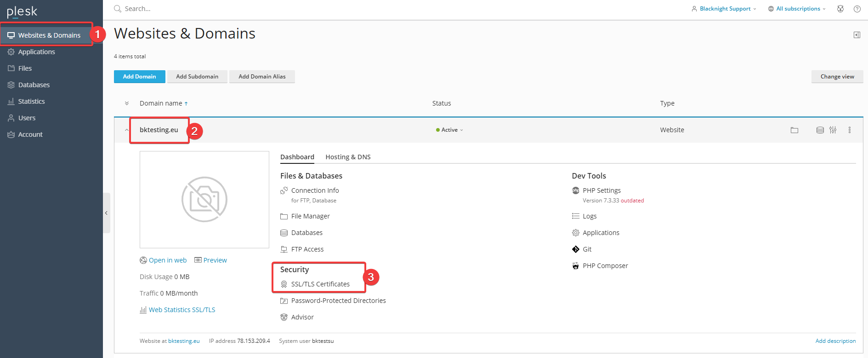Click the help question mark icon

(857, 9)
